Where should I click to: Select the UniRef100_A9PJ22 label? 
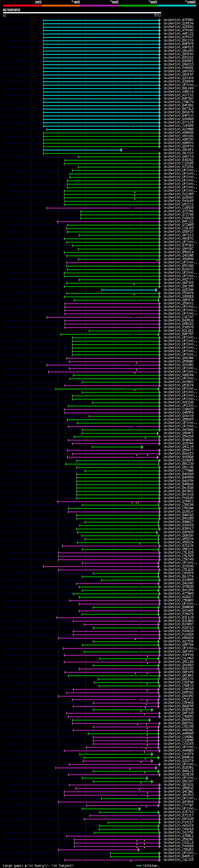(x=179, y=34)
